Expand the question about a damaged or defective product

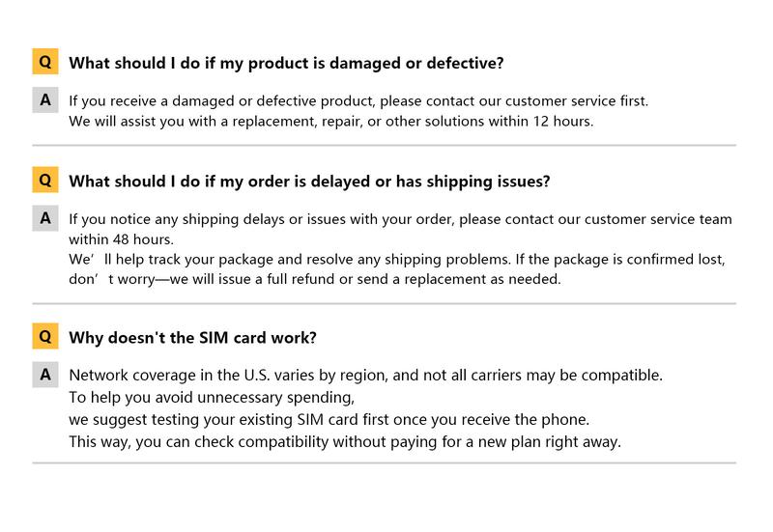tap(286, 64)
